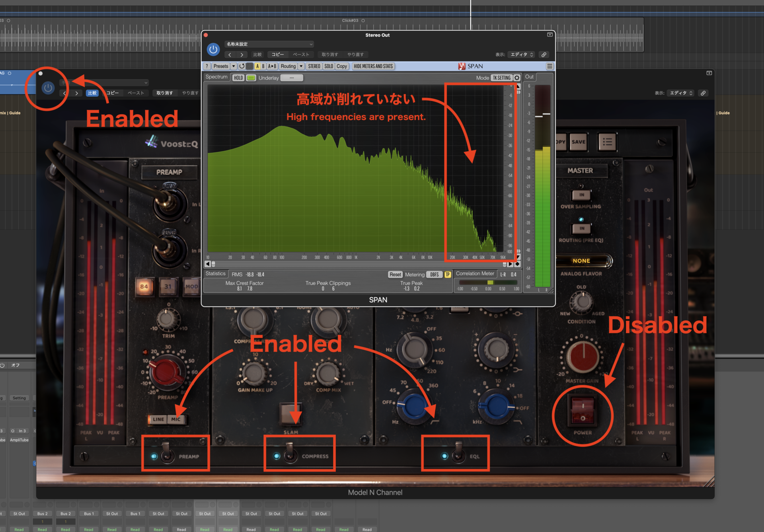This screenshot has height=532, width=764.
Task: Click green spectrum color swatch
Action: pyautogui.click(x=251, y=78)
